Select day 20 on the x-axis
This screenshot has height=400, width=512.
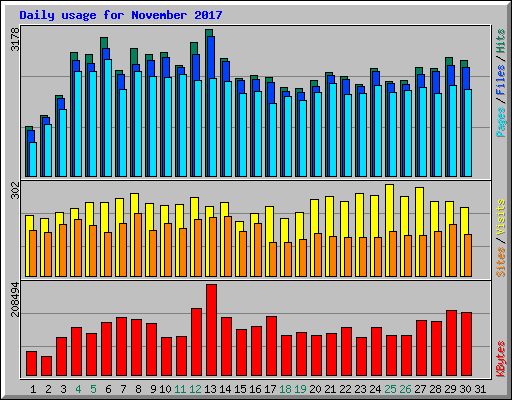(x=315, y=389)
